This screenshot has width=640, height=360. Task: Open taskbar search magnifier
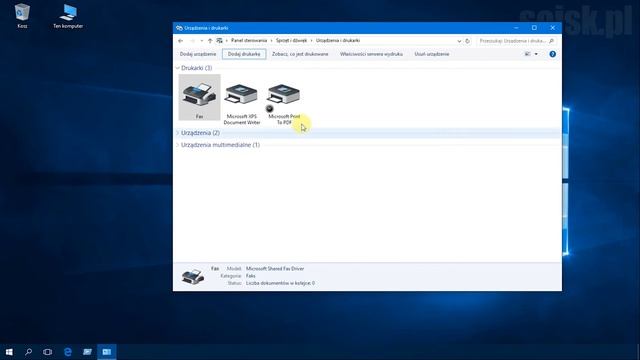[28, 352]
